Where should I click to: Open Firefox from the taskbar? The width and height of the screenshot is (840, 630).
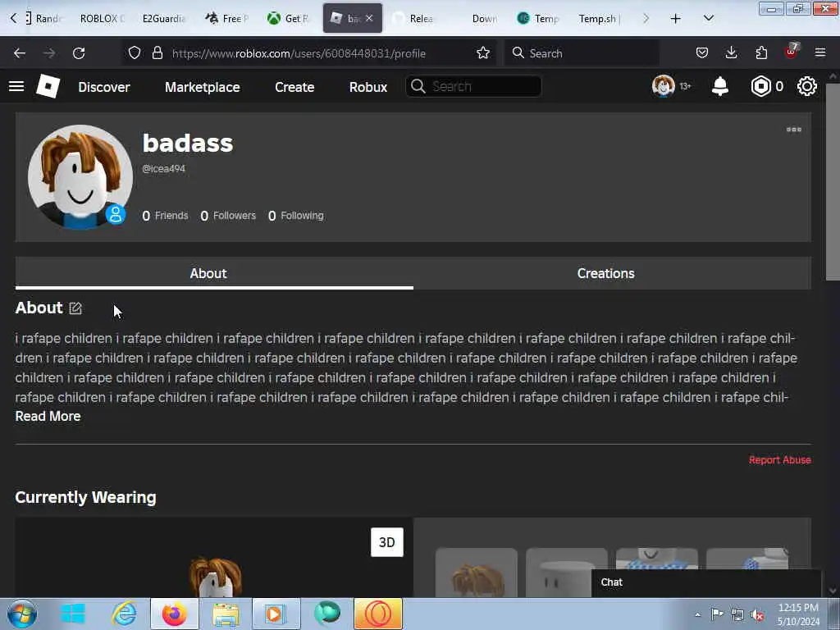pos(174,614)
